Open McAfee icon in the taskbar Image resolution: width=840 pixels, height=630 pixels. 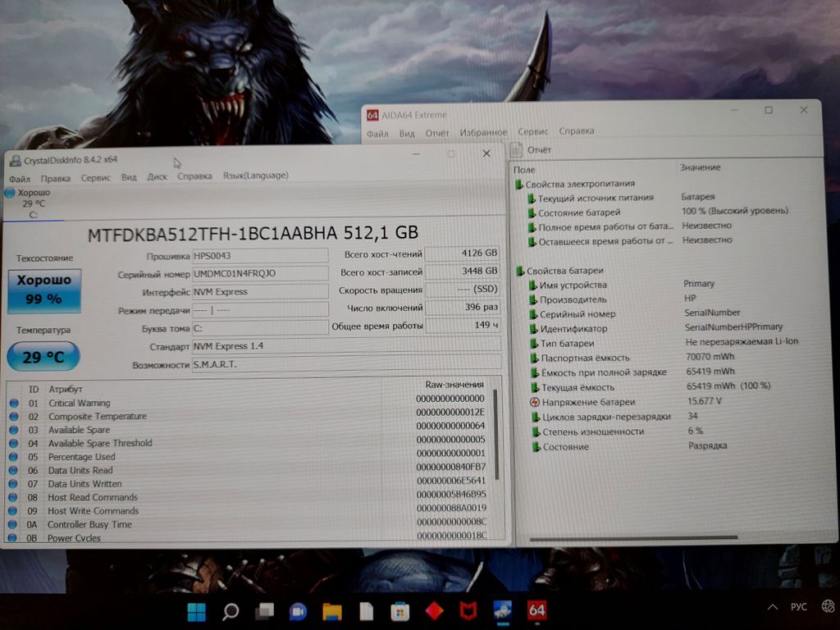point(468,611)
